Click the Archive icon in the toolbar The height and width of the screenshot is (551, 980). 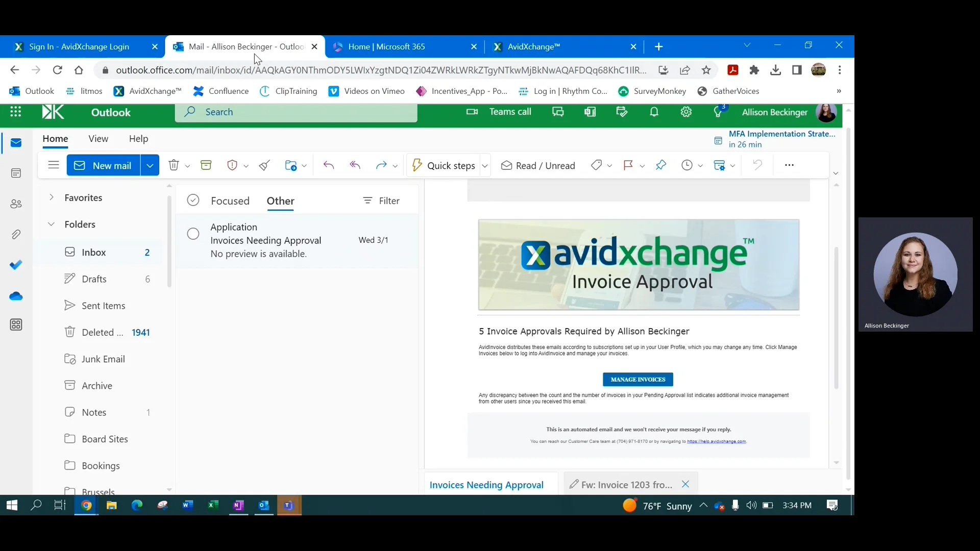(x=206, y=165)
